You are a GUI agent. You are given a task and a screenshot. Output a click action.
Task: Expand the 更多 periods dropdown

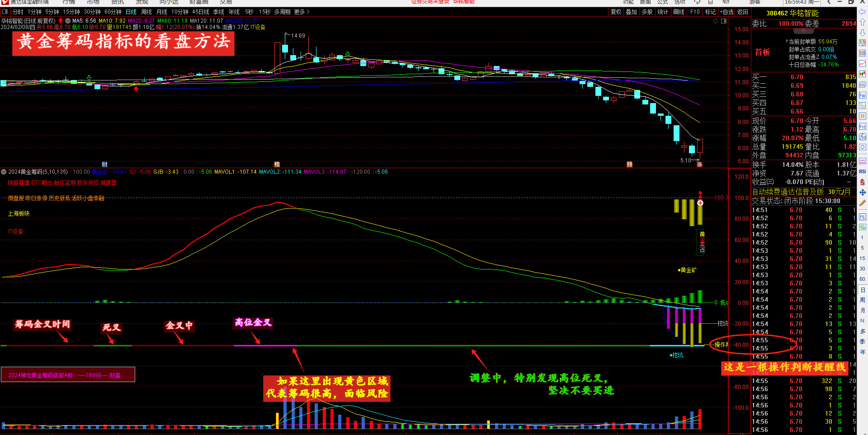[x=302, y=12]
